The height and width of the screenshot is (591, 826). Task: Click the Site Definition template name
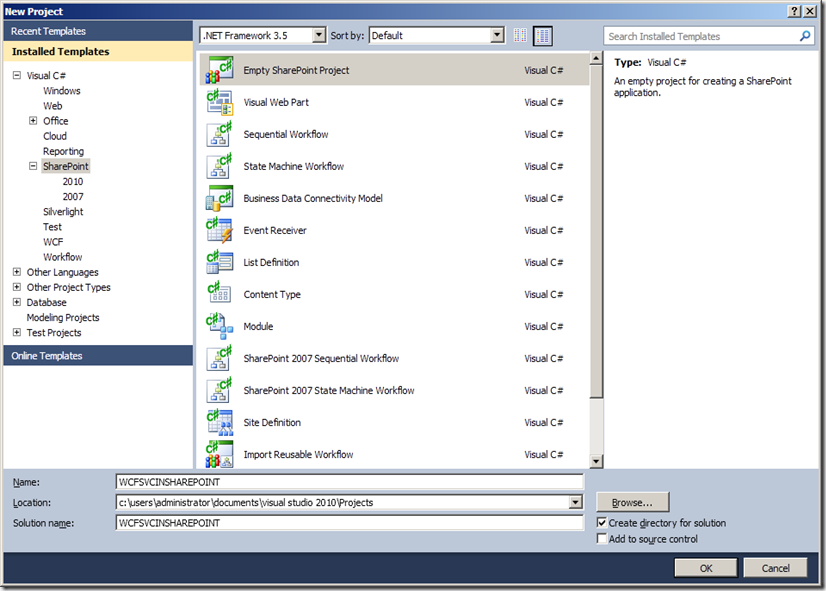pyautogui.click(x=272, y=422)
